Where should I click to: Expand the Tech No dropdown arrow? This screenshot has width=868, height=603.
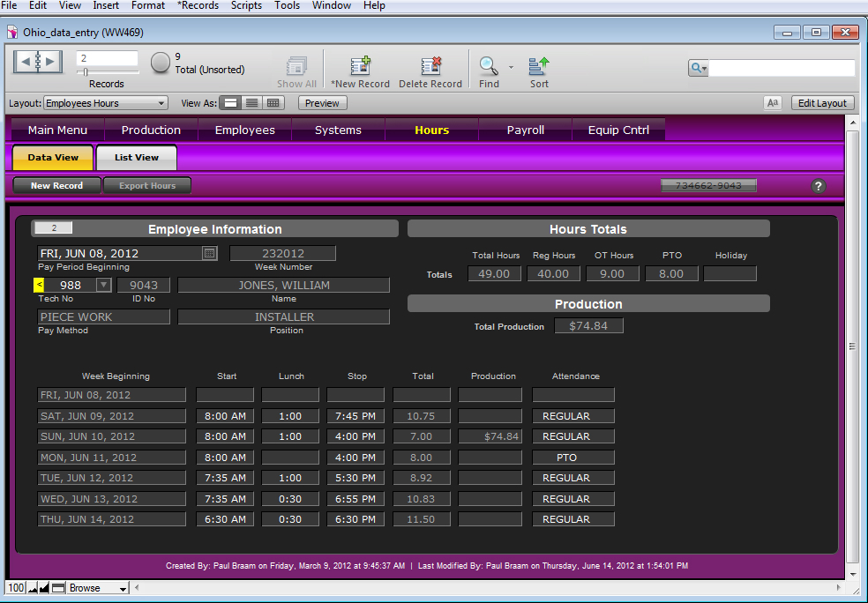tap(103, 285)
